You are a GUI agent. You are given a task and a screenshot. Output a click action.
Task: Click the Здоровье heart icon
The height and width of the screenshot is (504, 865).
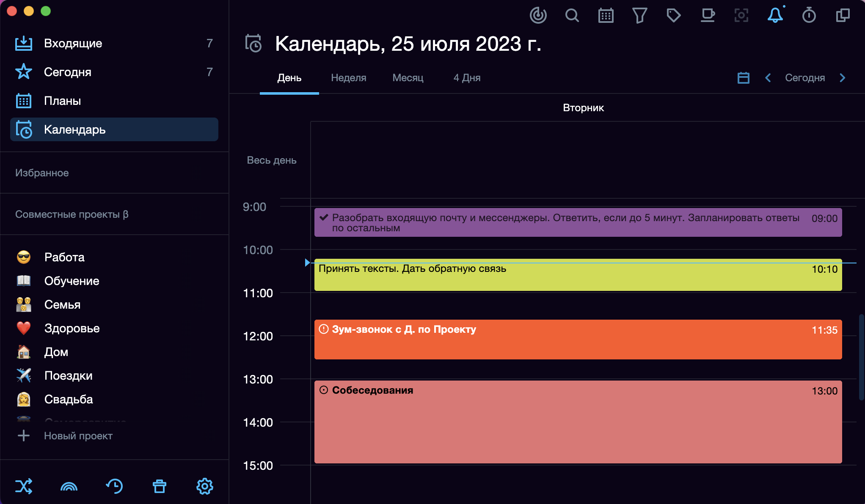(x=24, y=328)
